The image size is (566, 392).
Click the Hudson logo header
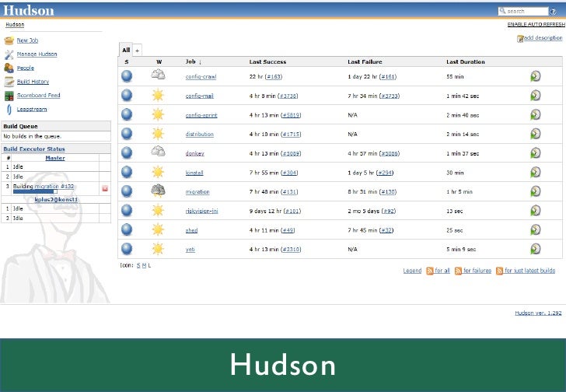(x=29, y=10)
